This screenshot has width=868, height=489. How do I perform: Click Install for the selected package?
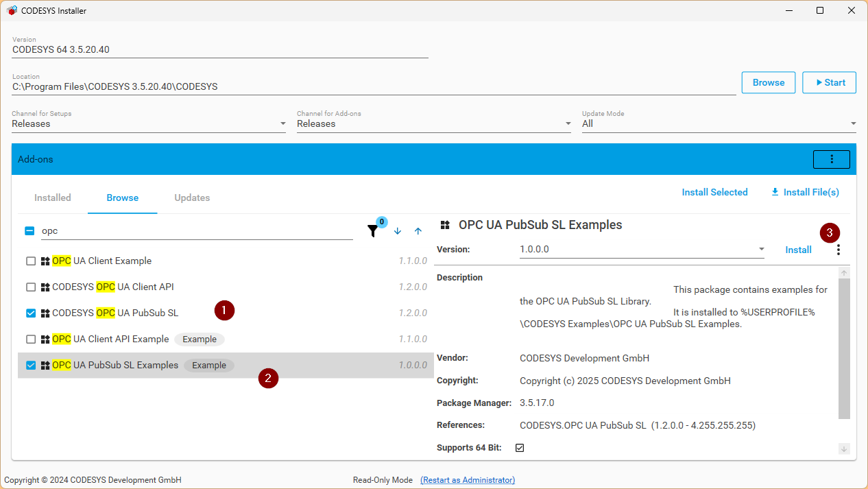[799, 250]
